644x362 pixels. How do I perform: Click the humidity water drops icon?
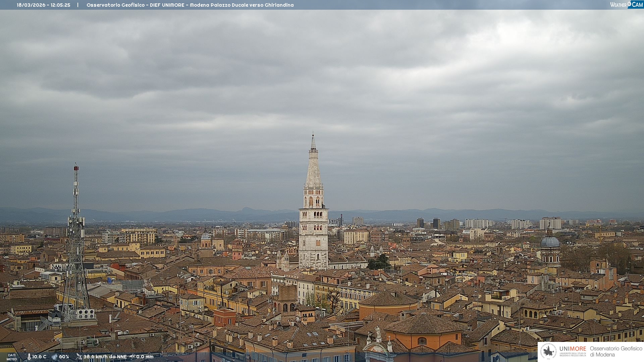54,357
